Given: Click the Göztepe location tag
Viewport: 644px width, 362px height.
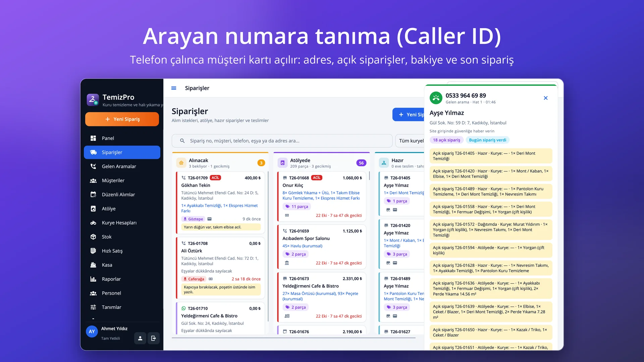Looking at the screenshot, I should tap(193, 219).
